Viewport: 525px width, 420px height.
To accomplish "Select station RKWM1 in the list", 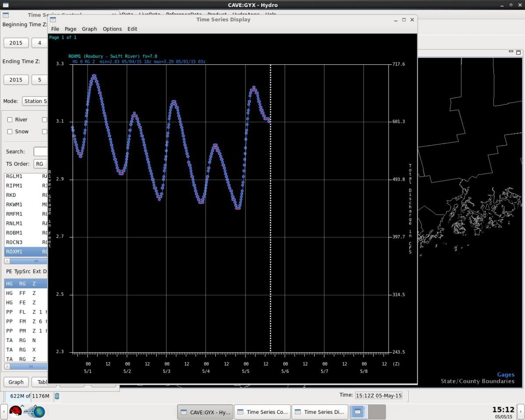I will point(26,204).
